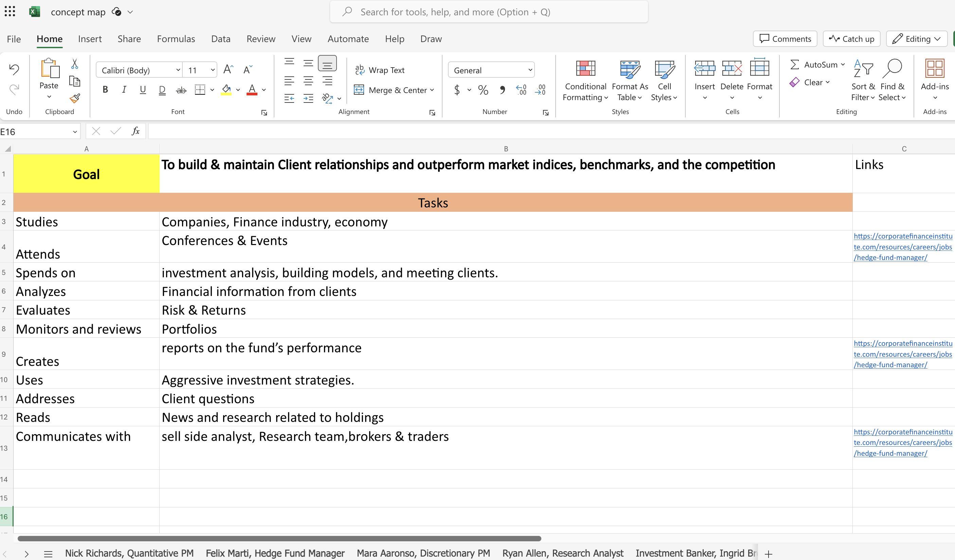
Task: Toggle bottom align button
Action: coord(327,63)
